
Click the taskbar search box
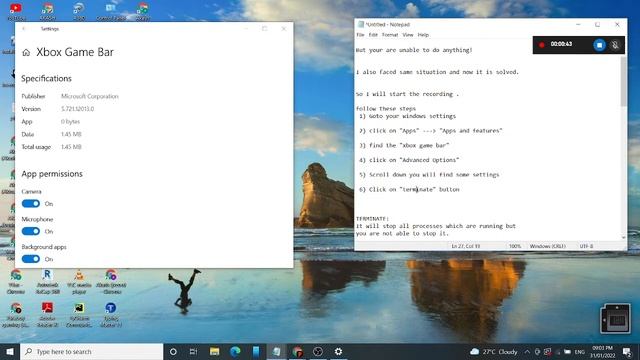click(x=92, y=351)
